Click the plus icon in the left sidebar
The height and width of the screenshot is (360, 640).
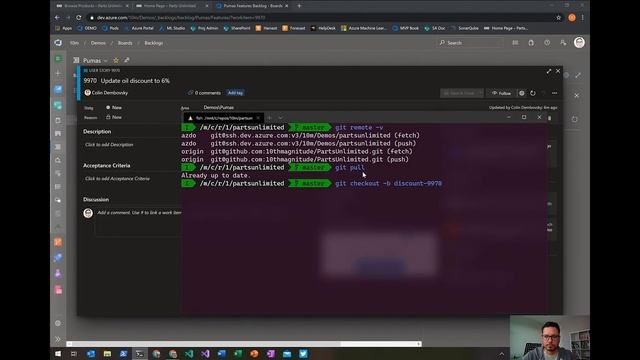coord(58,73)
